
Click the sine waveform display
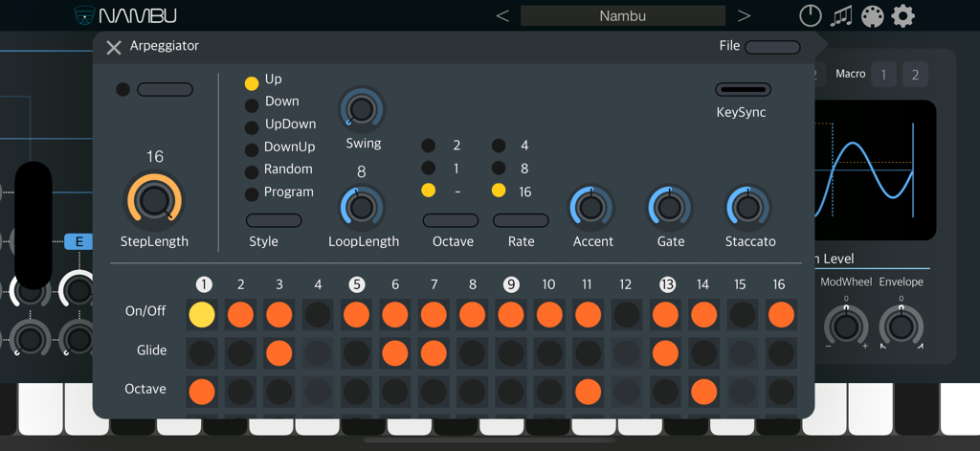(875, 169)
